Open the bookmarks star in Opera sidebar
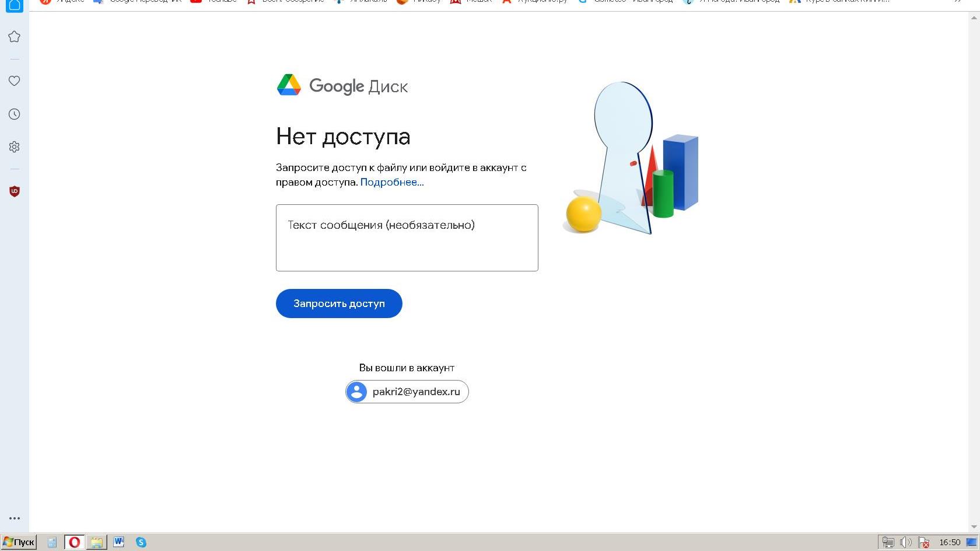Viewport: 980px width, 551px height. [15, 37]
